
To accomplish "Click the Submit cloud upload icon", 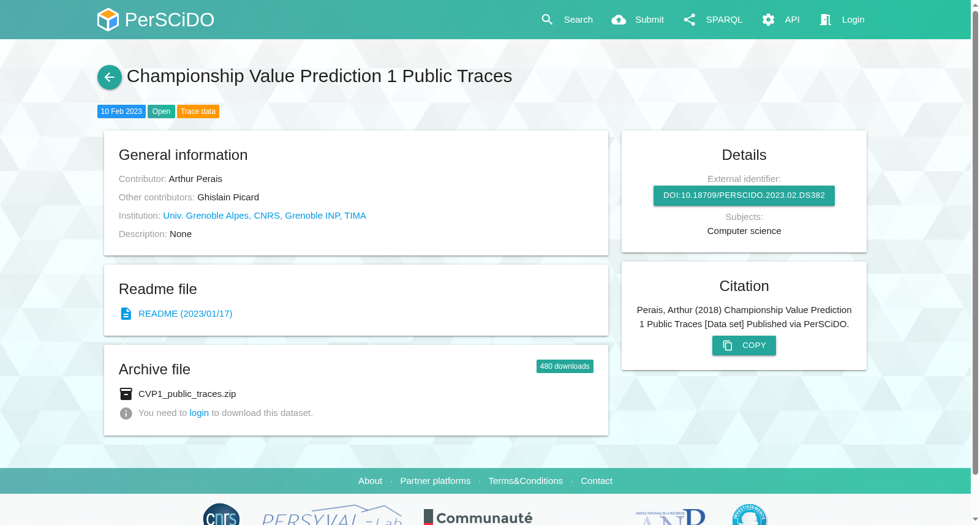I will click(x=619, y=20).
